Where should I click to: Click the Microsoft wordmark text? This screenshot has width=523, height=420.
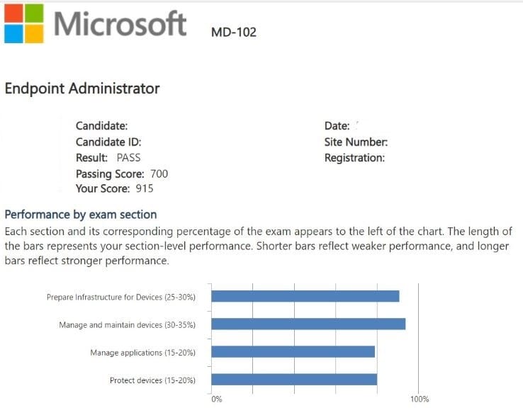click(120, 23)
